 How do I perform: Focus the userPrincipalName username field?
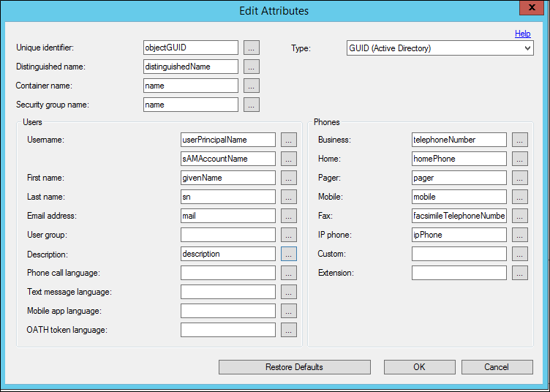coord(228,140)
